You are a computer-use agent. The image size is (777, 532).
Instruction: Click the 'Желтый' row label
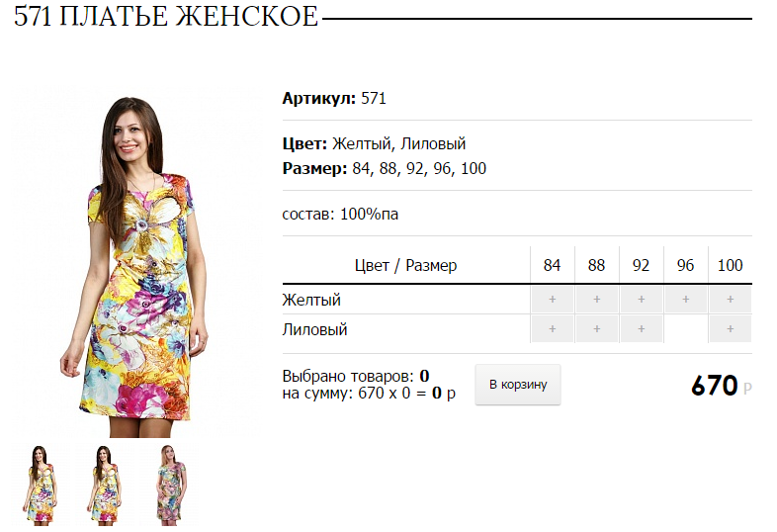(311, 300)
